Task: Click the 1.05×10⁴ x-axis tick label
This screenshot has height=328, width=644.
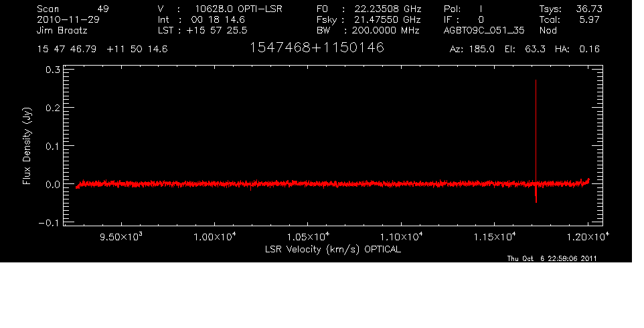Action: pos(308,236)
